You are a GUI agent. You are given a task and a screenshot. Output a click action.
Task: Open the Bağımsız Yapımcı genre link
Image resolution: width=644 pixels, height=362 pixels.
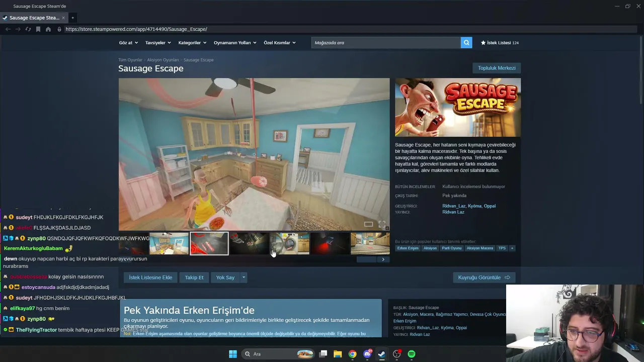452,315
